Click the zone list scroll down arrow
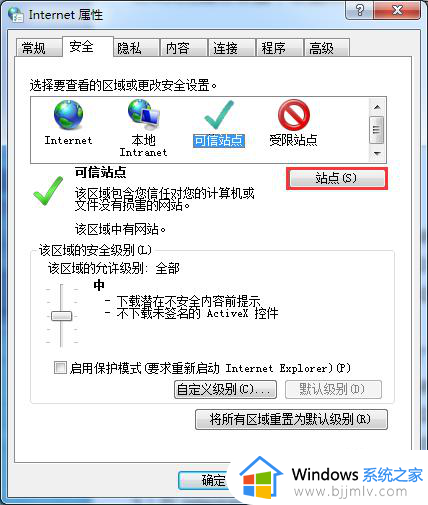 pyautogui.click(x=377, y=153)
